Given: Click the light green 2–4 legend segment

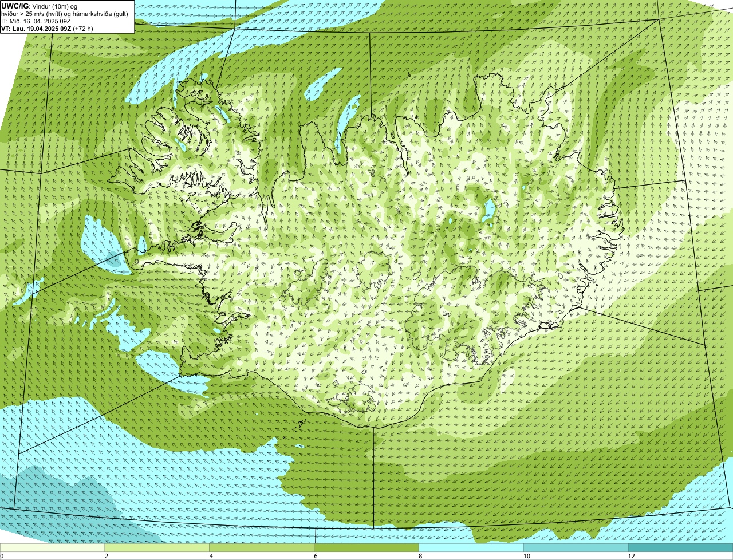Looking at the screenshot, I should pos(157,547).
